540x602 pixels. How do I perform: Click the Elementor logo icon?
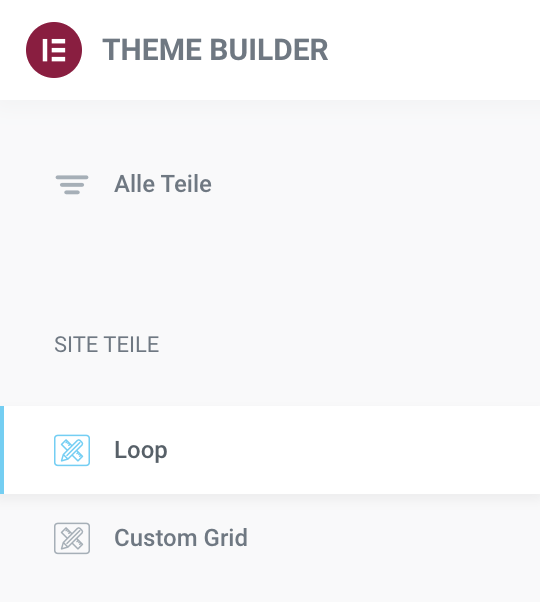[x=54, y=50]
